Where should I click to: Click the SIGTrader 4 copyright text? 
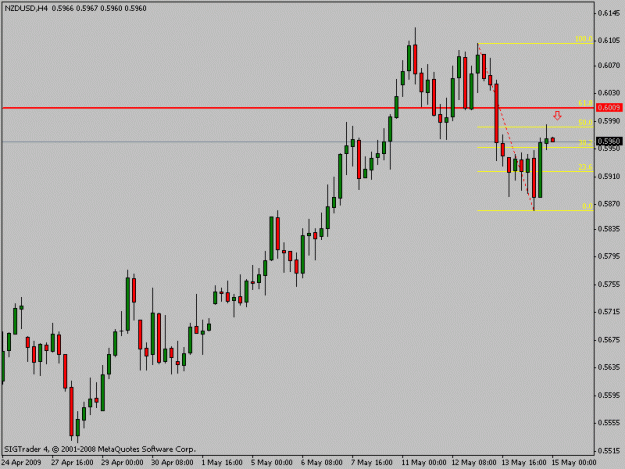[x=100, y=449]
